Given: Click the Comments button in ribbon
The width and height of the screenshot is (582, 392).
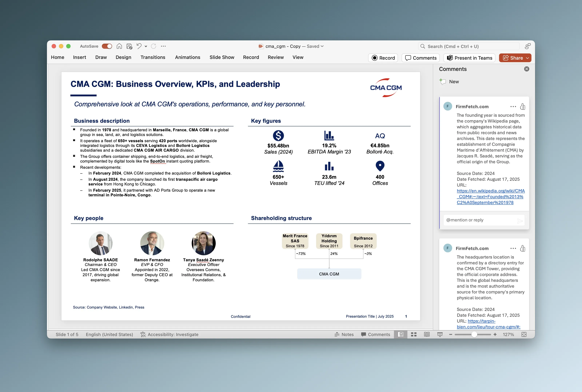Looking at the screenshot, I should tap(421, 58).
